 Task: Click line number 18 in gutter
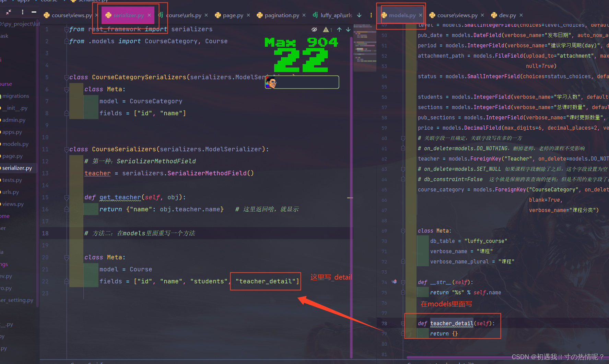(45, 233)
